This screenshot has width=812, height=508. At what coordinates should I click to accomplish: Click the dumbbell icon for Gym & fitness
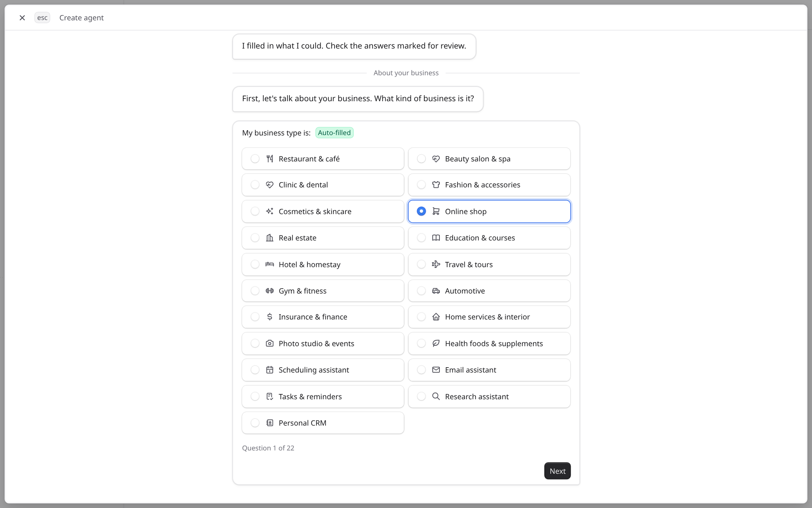(x=270, y=291)
